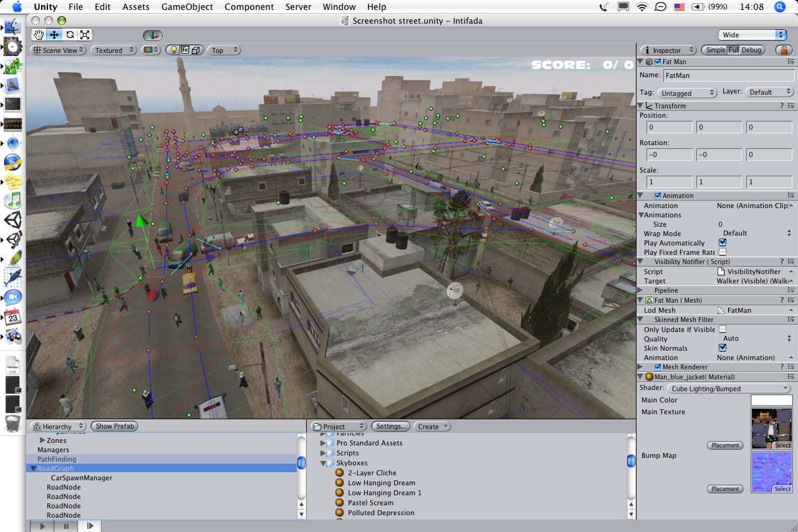Click the Inspector lock icon
798x532 pixels.
click(783, 50)
